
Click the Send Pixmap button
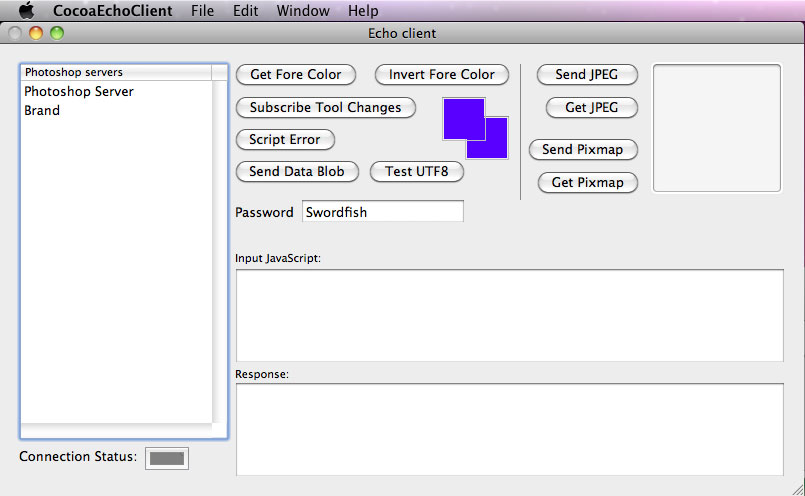[x=583, y=149]
